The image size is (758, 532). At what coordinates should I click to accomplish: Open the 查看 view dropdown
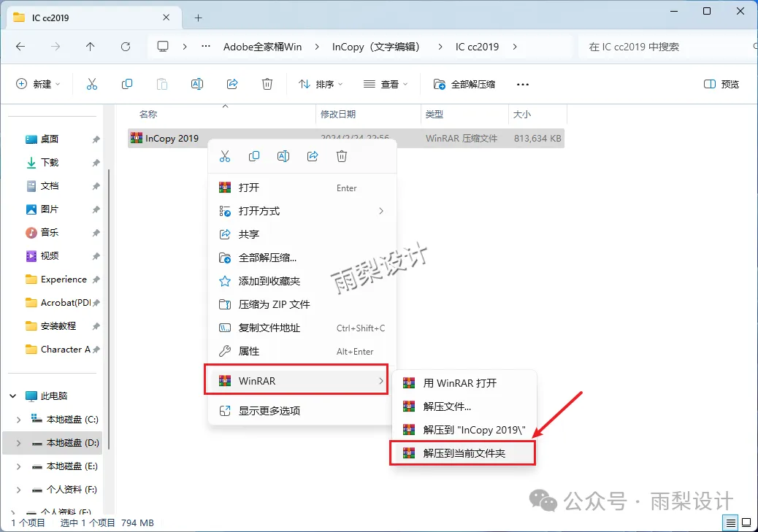(386, 84)
